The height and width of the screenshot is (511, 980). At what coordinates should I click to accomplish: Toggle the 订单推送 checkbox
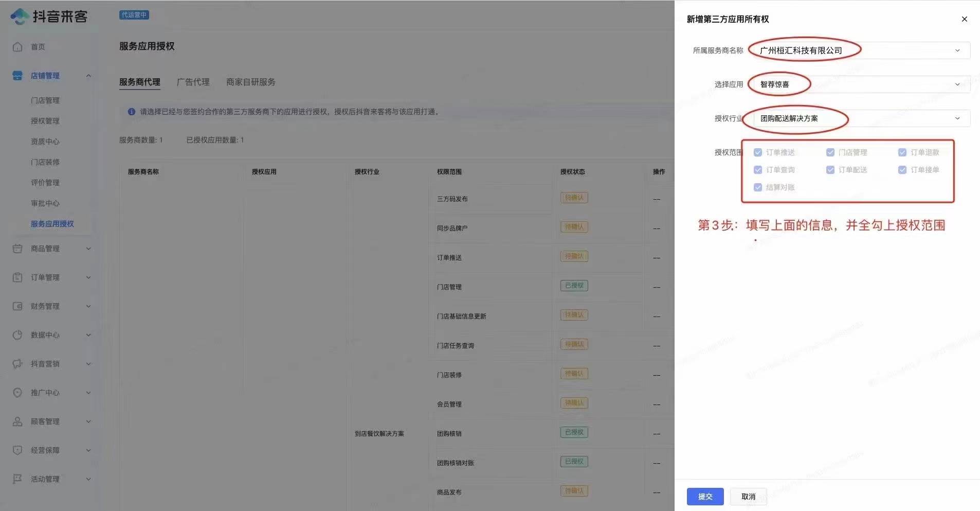click(757, 152)
